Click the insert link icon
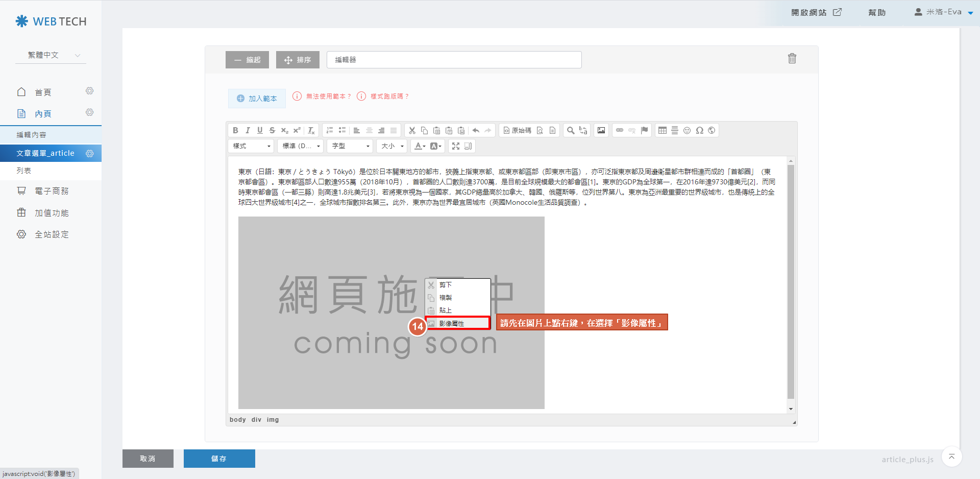This screenshot has width=980, height=479. 619,130
